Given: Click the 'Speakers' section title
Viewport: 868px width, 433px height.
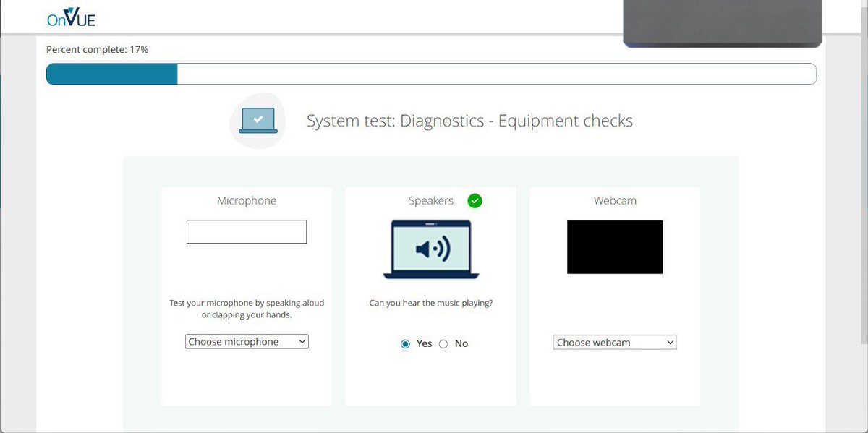Looking at the screenshot, I should click(431, 201).
